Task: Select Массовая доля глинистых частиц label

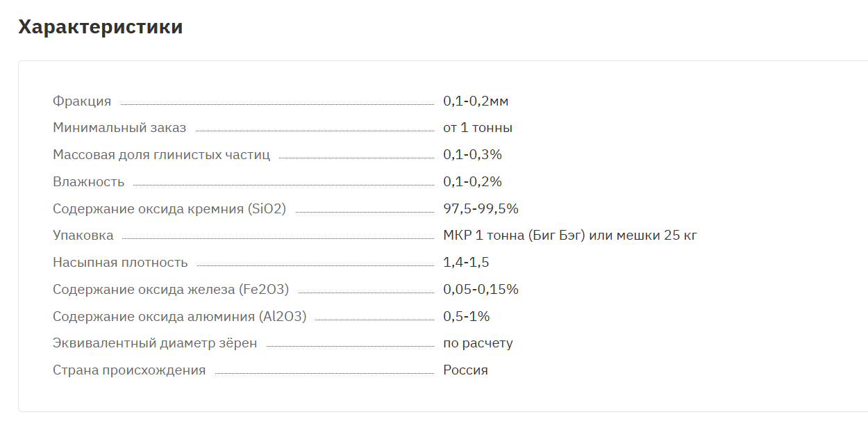Action: point(161,155)
